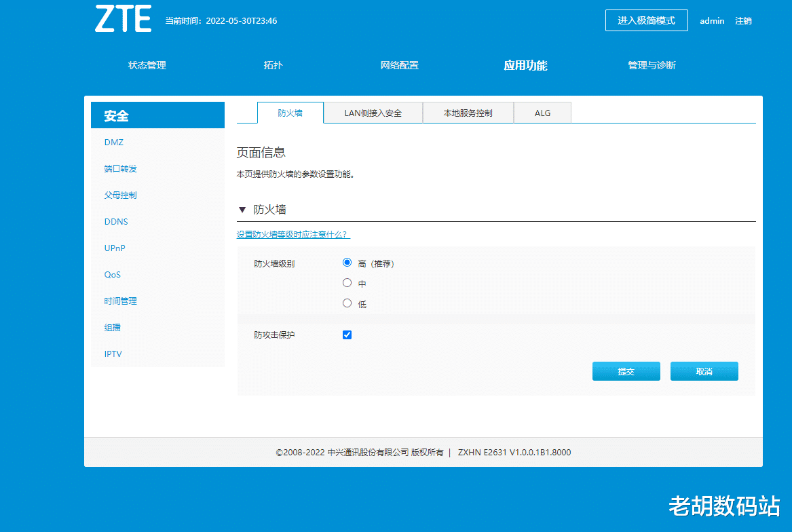Click the ZTE logo

(123, 20)
